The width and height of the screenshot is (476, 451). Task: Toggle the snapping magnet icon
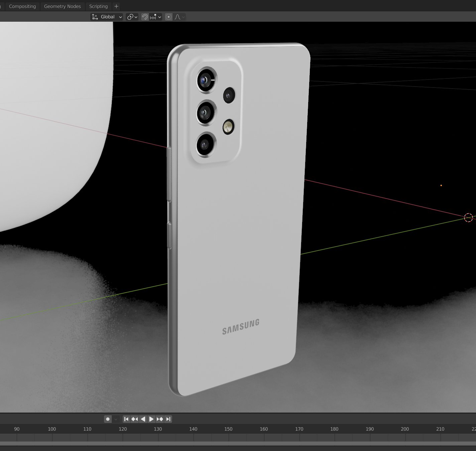[x=145, y=17]
